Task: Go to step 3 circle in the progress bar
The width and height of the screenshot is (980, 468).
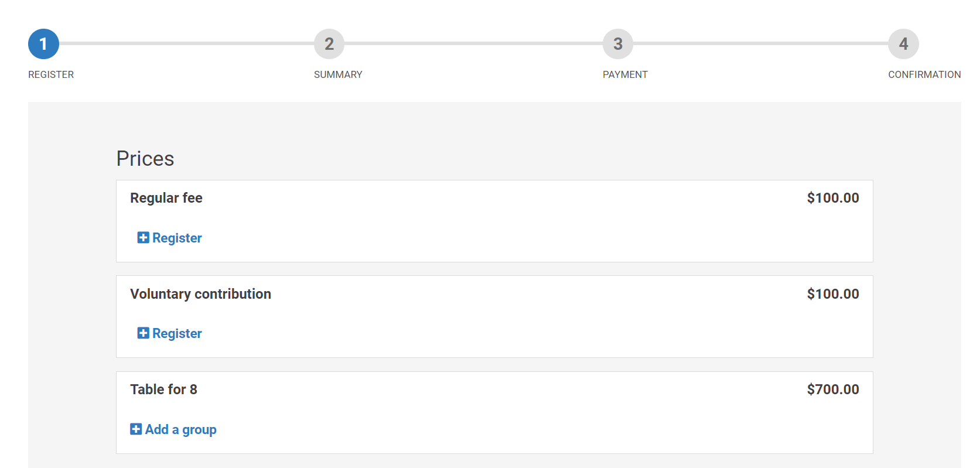Action: (618, 44)
